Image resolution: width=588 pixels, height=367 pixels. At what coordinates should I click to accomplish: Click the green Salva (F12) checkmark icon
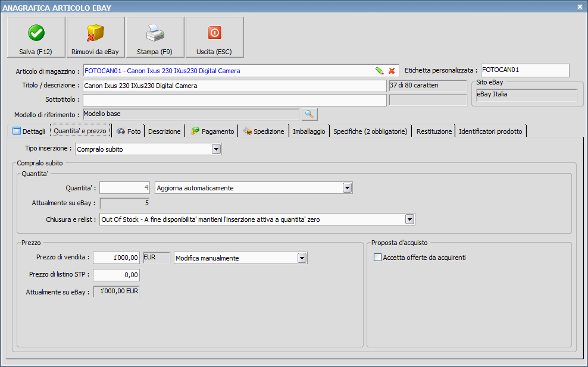[36, 33]
